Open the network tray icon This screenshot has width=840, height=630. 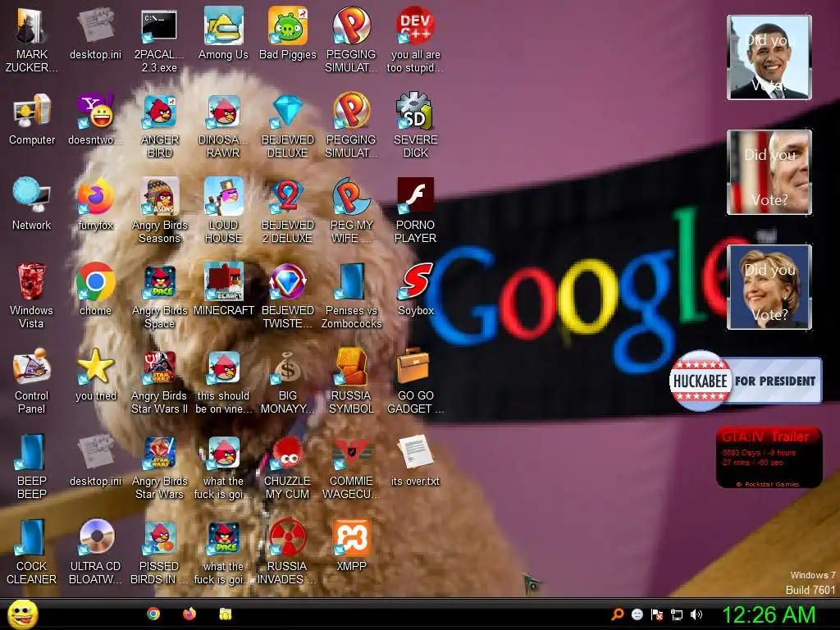coord(677,614)
